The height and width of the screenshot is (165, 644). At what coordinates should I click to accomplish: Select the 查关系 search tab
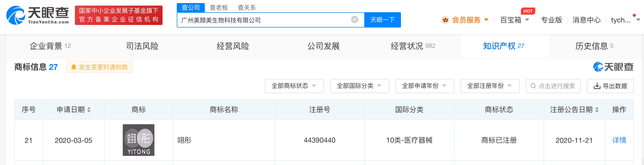[x=246, y=8]
